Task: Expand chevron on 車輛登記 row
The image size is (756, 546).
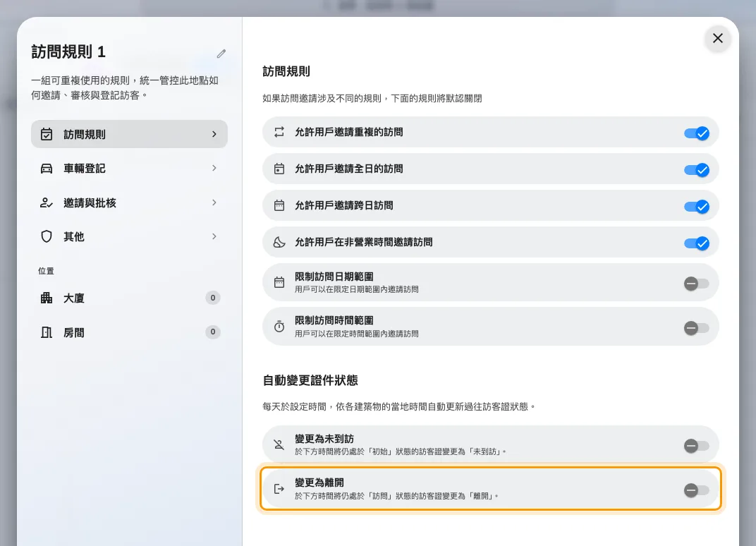Action: pyautogui.click(x=214, y=168)
